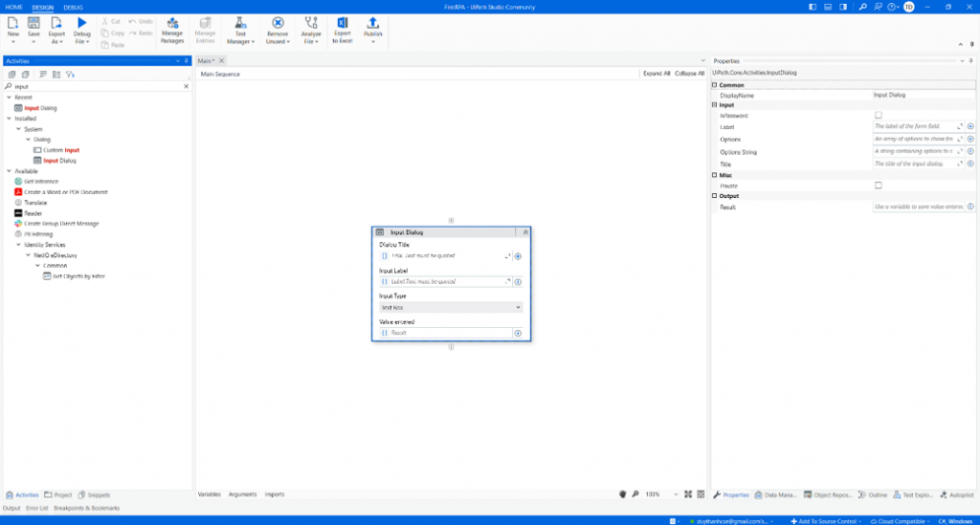Click the Analyze File icon
The width and height of the screenshot is (980, 525).
pyautogui.click(x=311, y=23)
